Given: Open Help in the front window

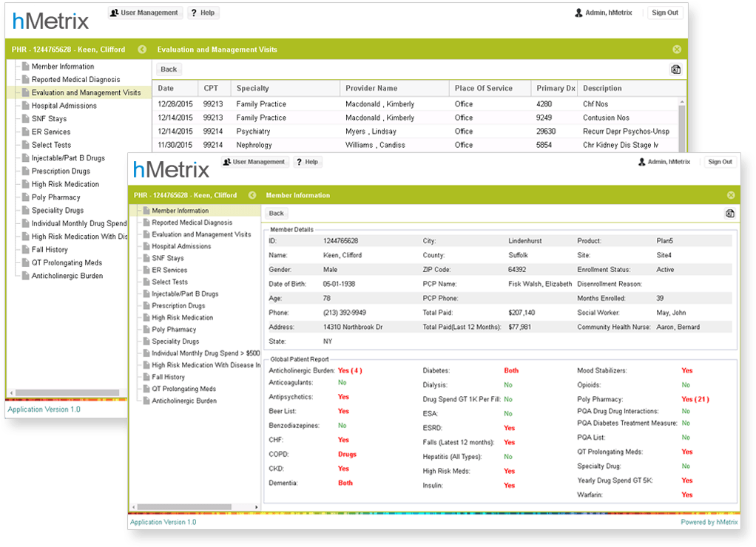Looking at the screenshot, I should point(307,162).
